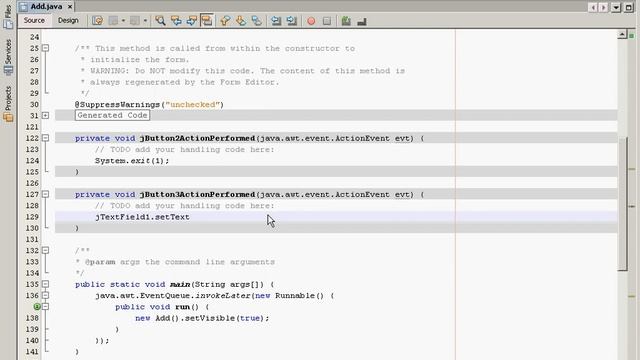Click the scroll tabs right arrow
This screenshot has width=640, height=360.
[603, 7]
